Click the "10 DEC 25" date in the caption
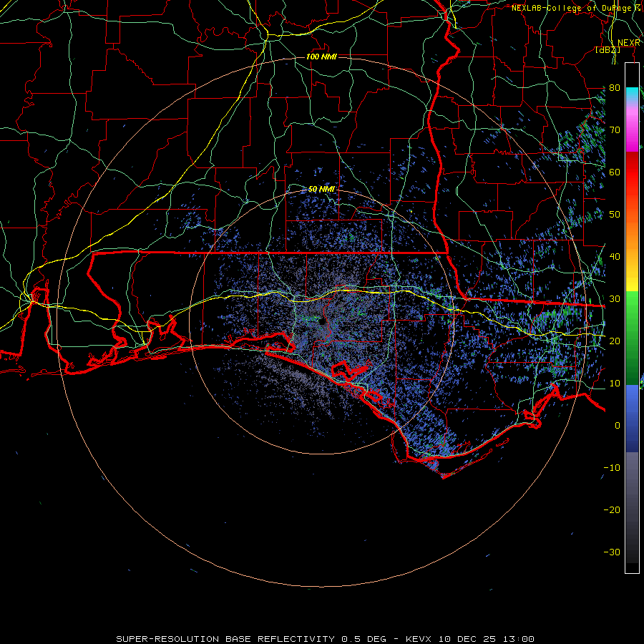 pyautogui.click(x=469, y=639)
